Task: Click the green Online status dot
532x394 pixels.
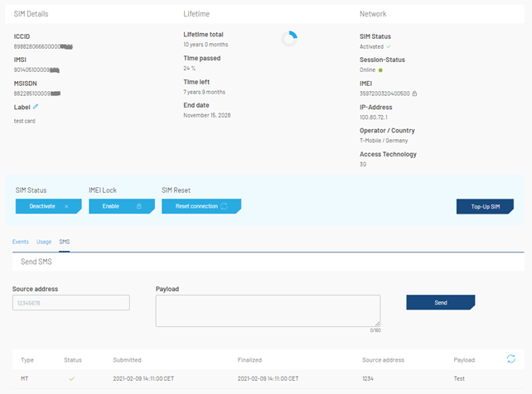Action: (x=380, y=70)
